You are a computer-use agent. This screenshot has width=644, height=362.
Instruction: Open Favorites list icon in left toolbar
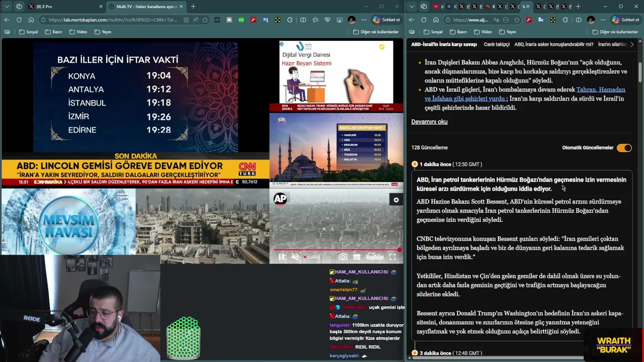(x=315, y=20)
